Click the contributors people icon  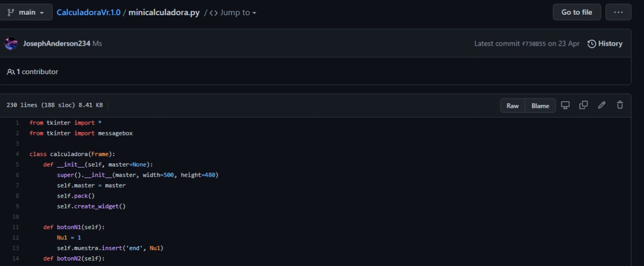coord(10,72)
